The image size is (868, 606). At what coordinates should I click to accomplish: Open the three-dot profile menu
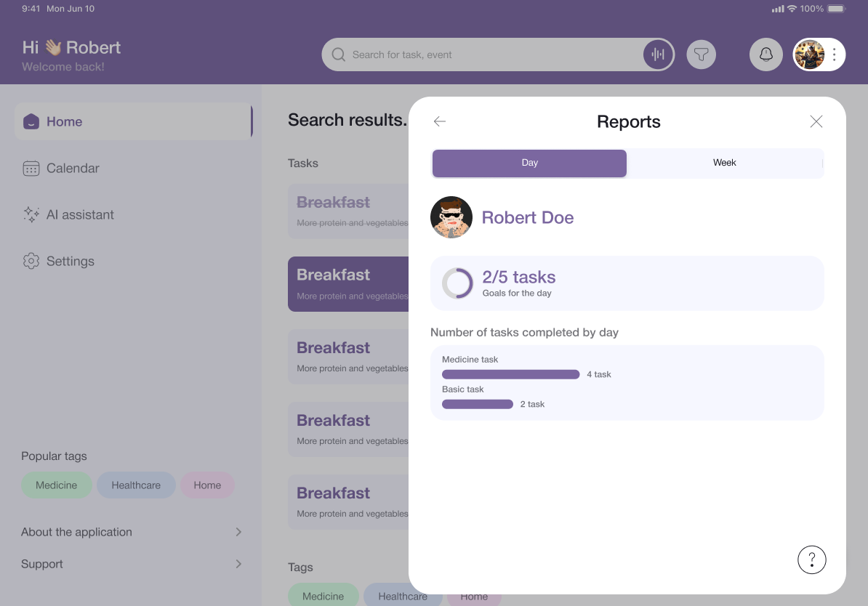(x=834, y=54)
